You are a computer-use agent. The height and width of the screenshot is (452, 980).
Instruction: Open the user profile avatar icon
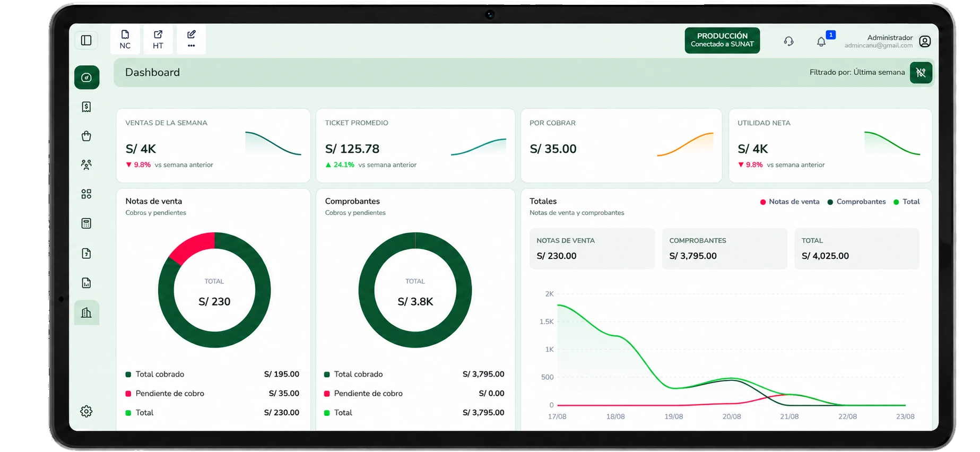925,41
